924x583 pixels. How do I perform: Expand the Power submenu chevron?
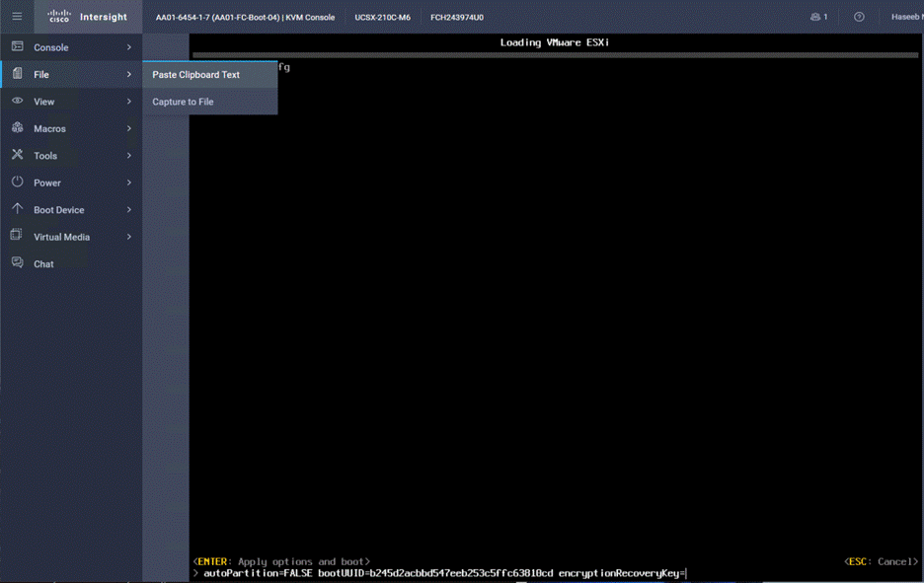pyautogui.click(x=128, y=182)
